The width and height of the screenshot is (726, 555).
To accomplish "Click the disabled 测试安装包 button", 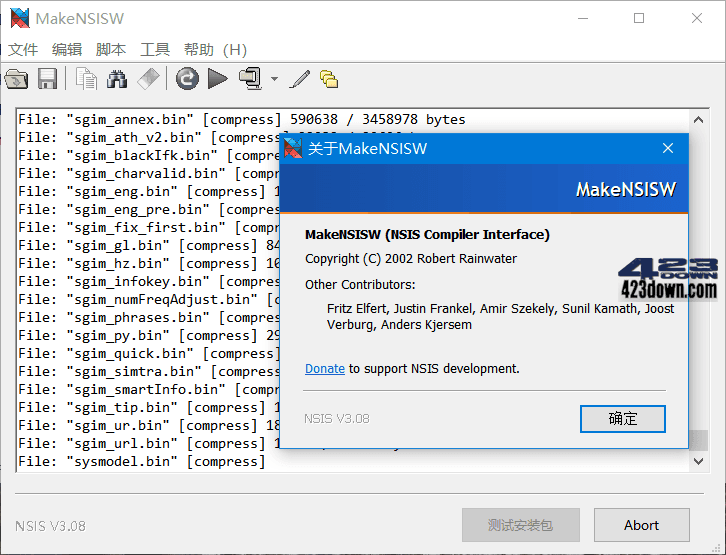I will tap(521, 525).
